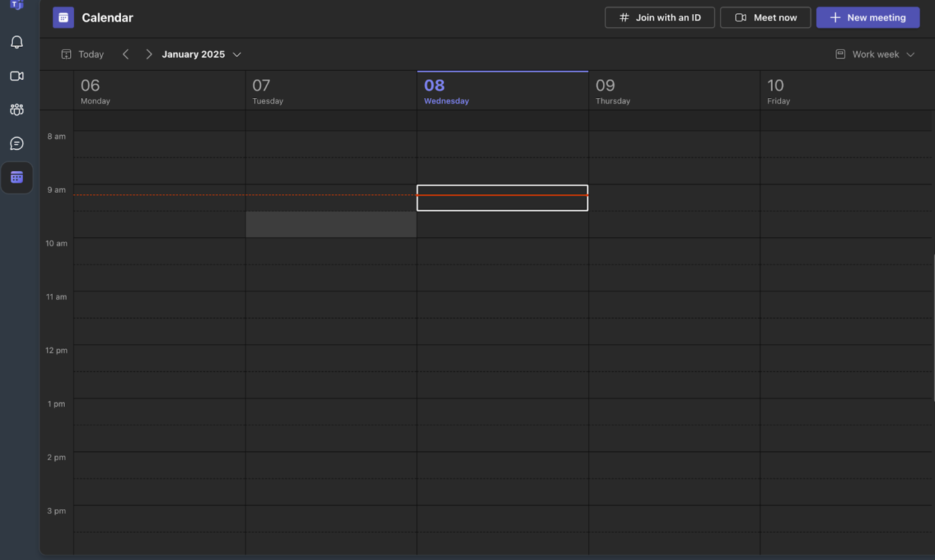Select the 06 Monday column header

pyautogui.click(x=159, y=91)
